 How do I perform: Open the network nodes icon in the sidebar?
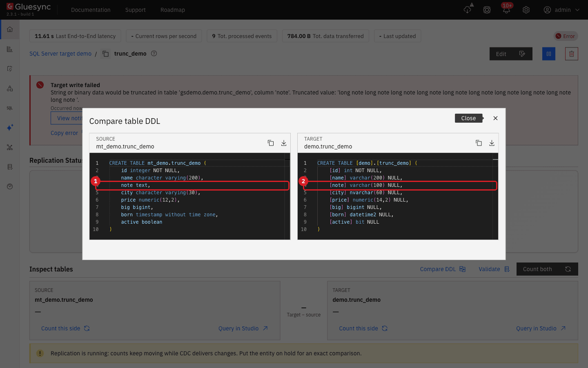[10, 147]
